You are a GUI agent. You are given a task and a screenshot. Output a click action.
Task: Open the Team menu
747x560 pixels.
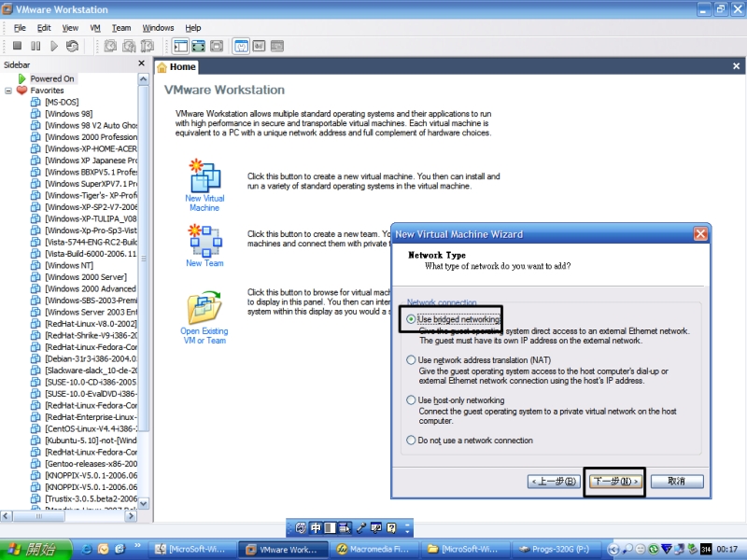(x=121, y=28)
